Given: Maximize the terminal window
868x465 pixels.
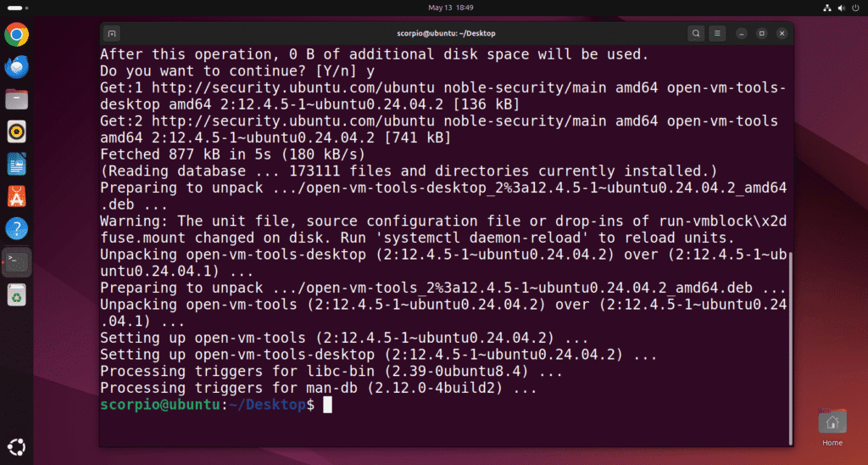Looking at the screenshot, I should pos(762,33).
